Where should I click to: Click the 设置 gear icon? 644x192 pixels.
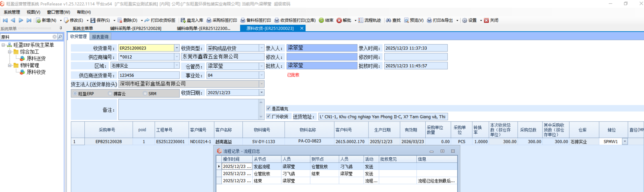(x=464, y=20)
